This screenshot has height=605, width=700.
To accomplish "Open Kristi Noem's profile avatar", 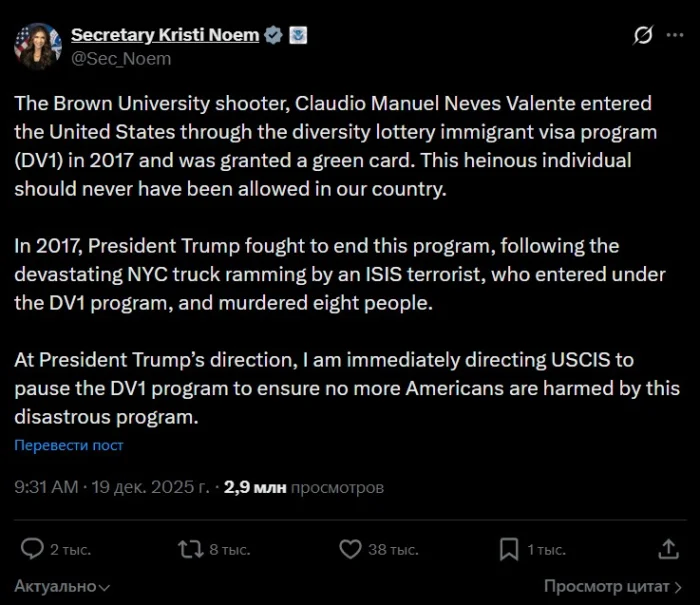I will point(38,46).
